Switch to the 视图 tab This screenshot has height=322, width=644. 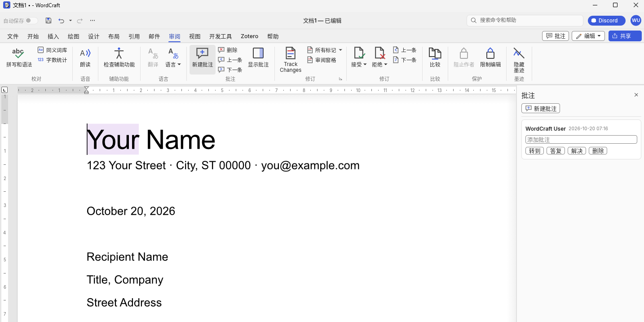tap(195, 36)
